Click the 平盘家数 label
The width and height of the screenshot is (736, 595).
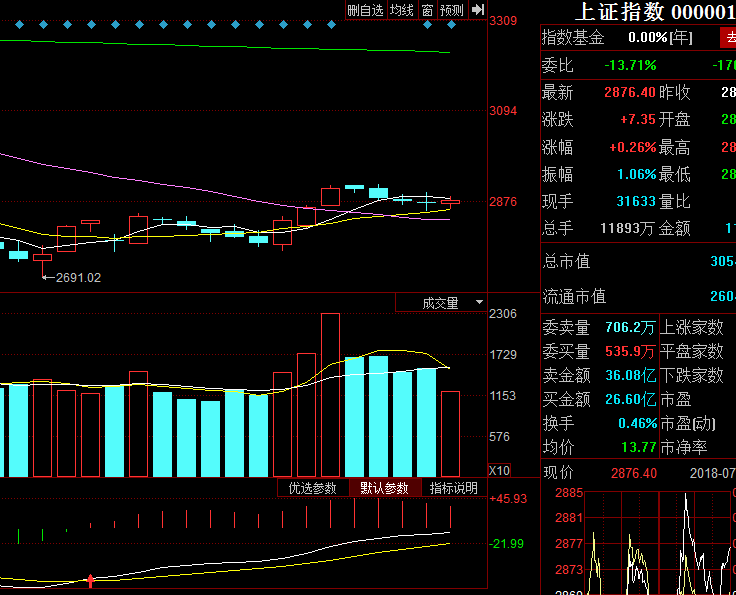pyautogui.click(x=692, y=351)
